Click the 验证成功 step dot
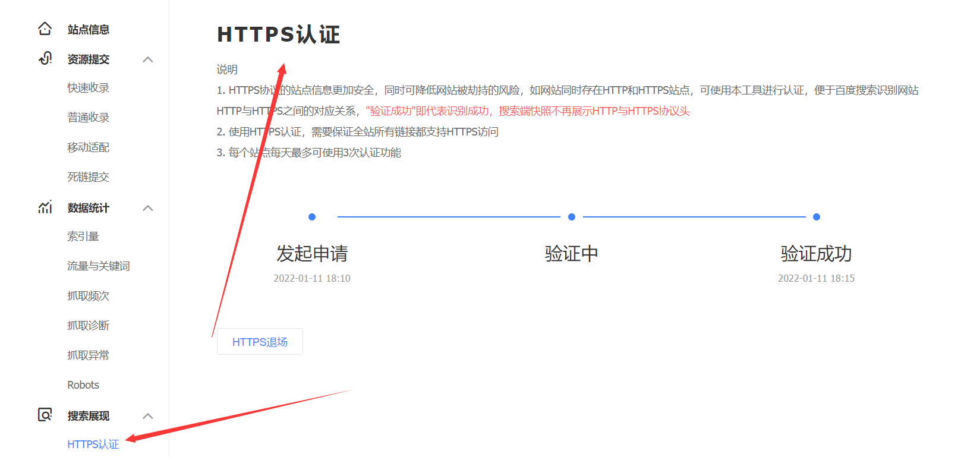Viewport: 980px width, 457px height. (x=817, y=217)
